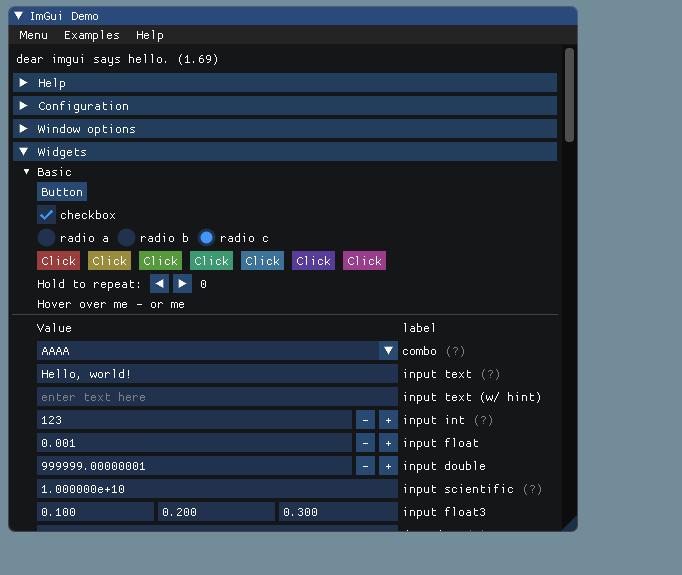Select radio a option
This screenshot has width=682, height=575.
(47, 238)
